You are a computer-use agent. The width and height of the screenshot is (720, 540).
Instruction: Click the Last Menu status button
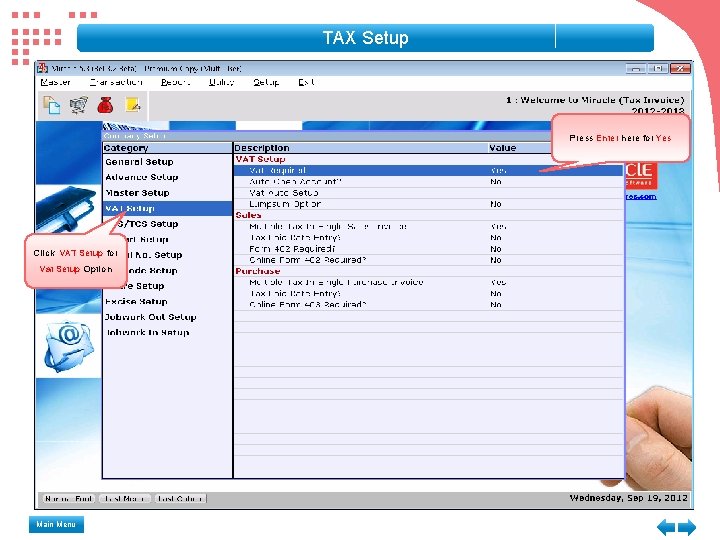click(x=125, y=499)
